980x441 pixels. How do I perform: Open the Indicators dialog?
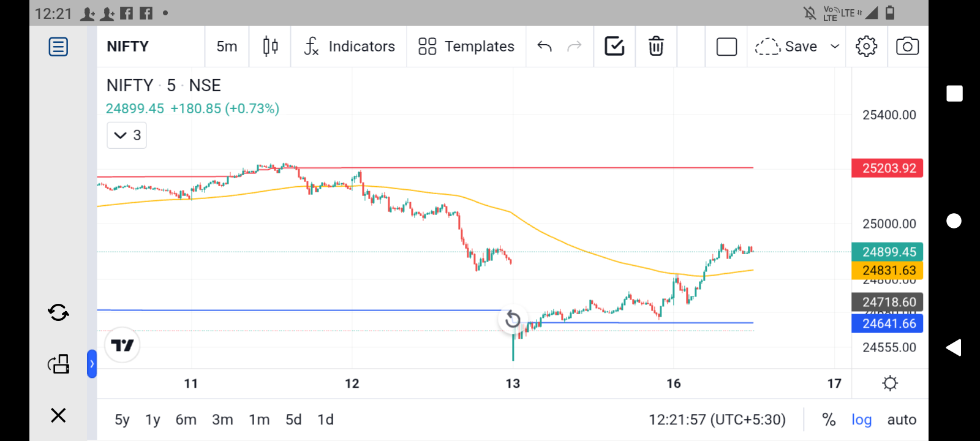349,47
